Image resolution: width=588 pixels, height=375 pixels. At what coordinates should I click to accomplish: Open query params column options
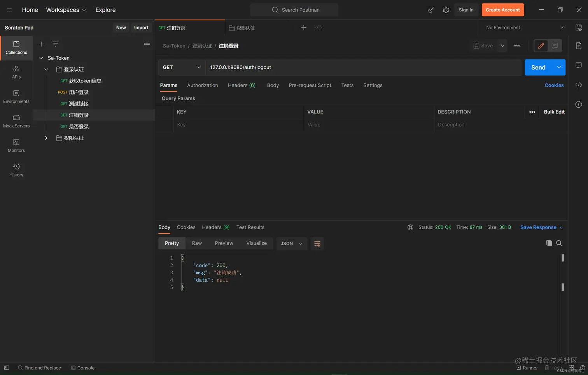532,112
